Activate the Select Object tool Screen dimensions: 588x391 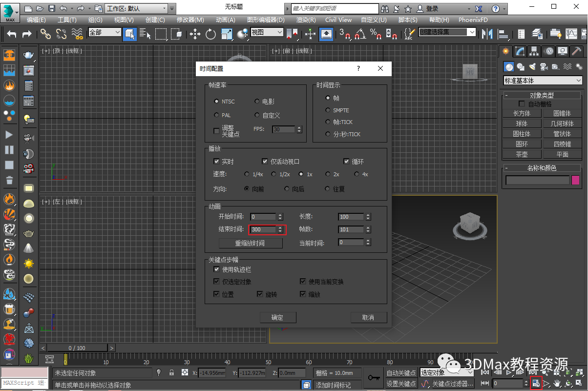(129, 34)
